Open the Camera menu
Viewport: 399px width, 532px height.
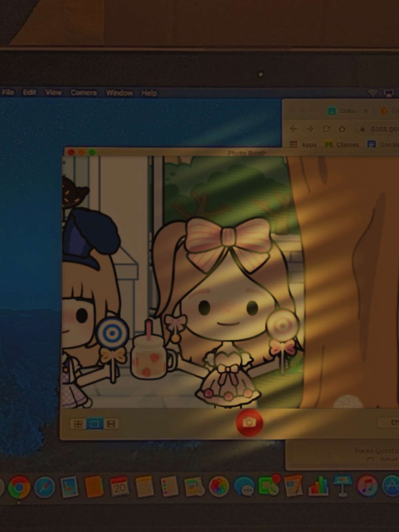click(x=83, y=93)
